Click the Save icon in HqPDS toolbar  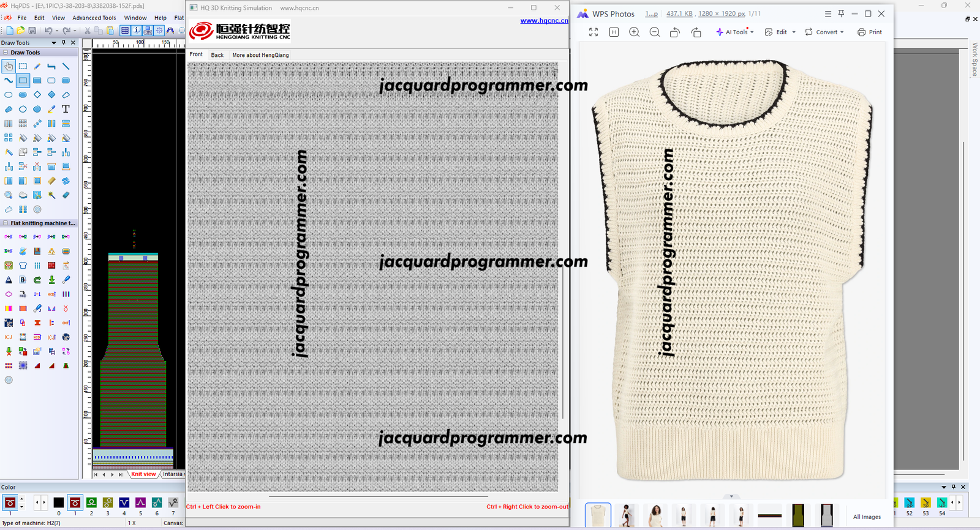coord(32,31)
